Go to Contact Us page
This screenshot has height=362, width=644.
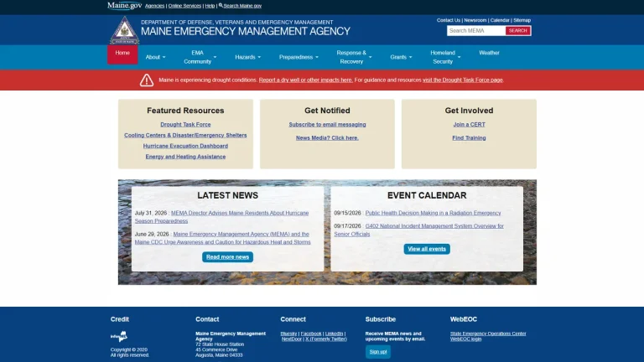pyautogui.click(x=449, y=20)
